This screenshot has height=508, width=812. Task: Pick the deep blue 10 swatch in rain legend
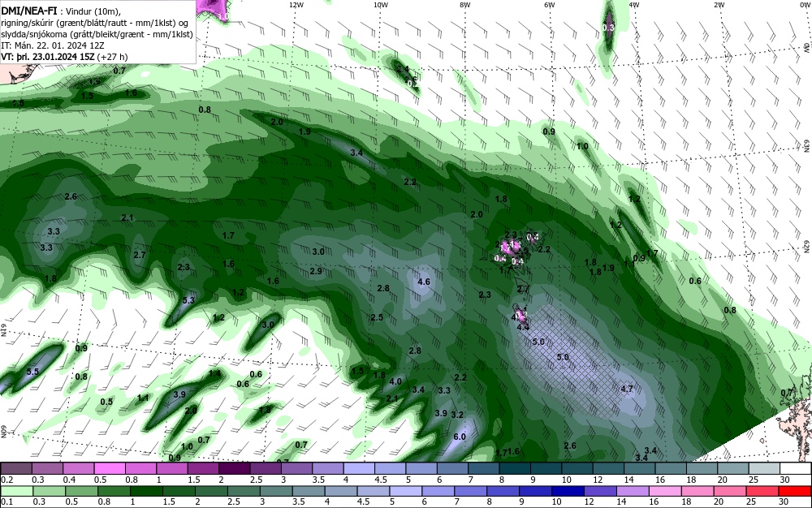click(x=568, y=491)
